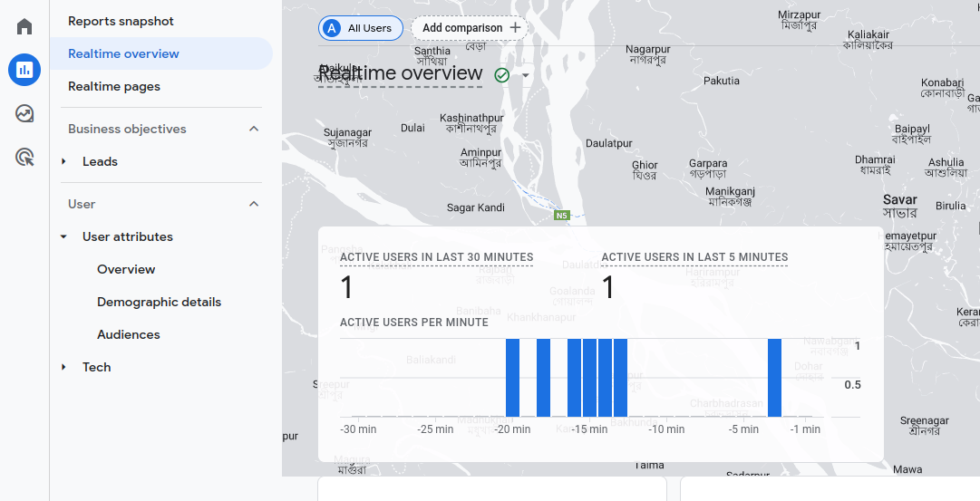Click the User section header text
The image size is (980, 501).
tap(82, 204)
